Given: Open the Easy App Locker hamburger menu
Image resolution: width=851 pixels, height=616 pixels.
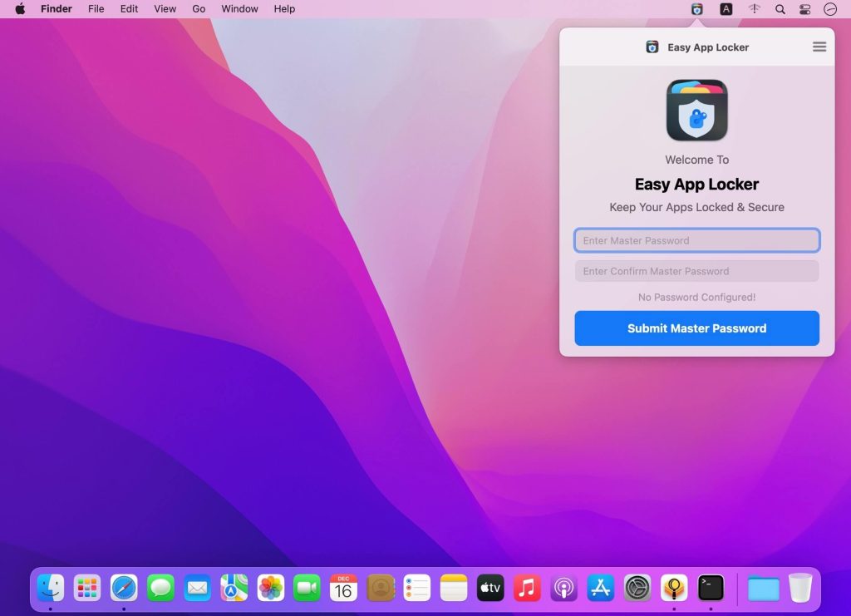Looking at the screenshot, I should click(x=819, y=47).
